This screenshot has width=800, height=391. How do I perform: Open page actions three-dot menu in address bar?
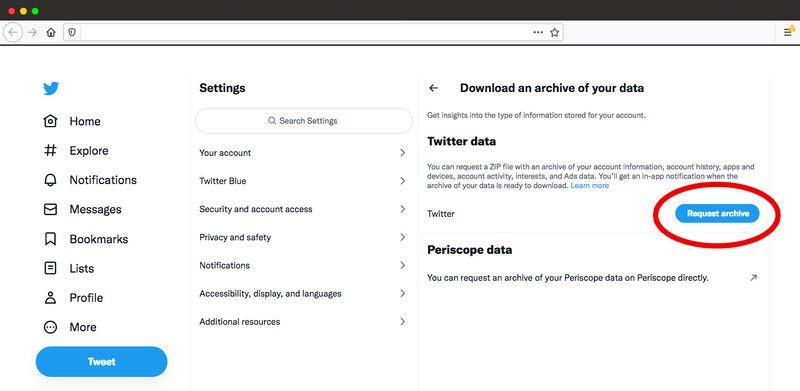[x=538, y=33]
